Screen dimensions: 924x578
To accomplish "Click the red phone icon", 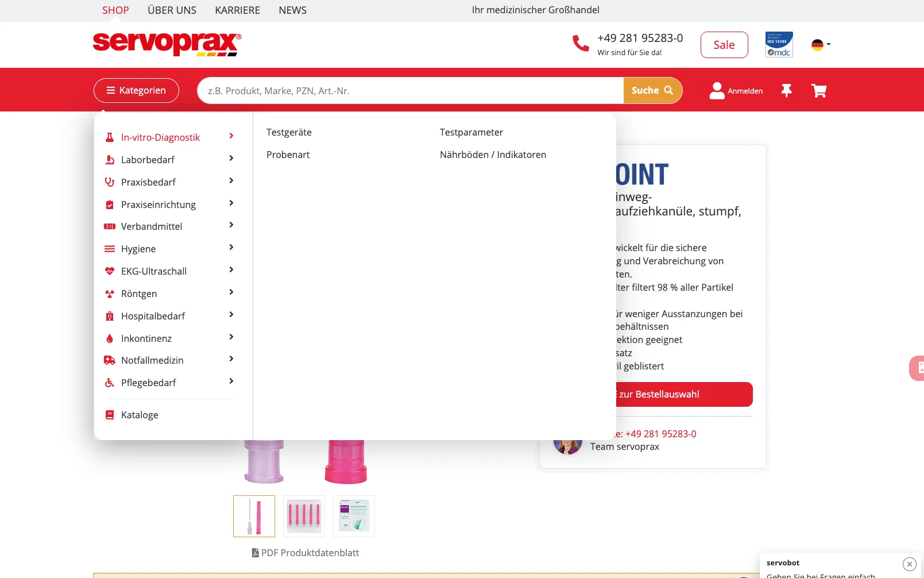I will pos(581,44).
